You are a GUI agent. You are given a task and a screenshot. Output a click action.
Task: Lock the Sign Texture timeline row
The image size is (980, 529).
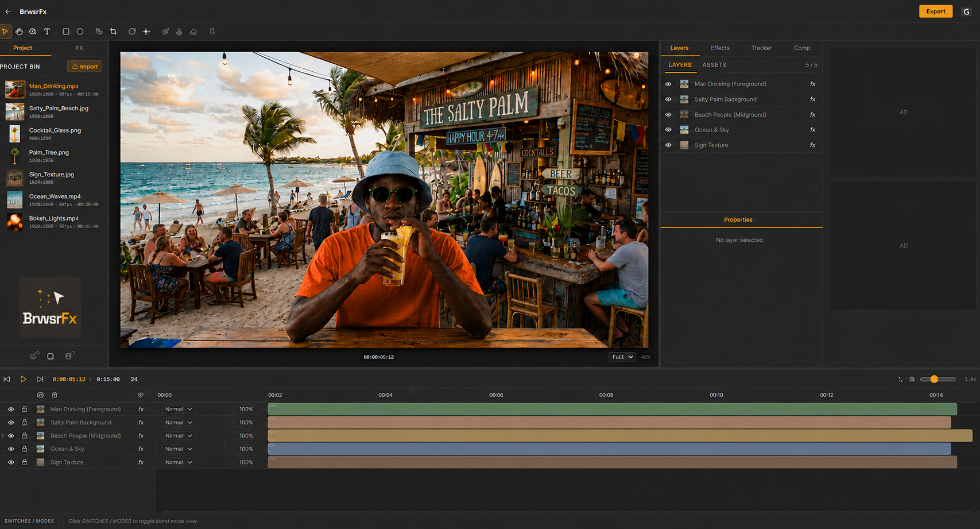[24, 462]
